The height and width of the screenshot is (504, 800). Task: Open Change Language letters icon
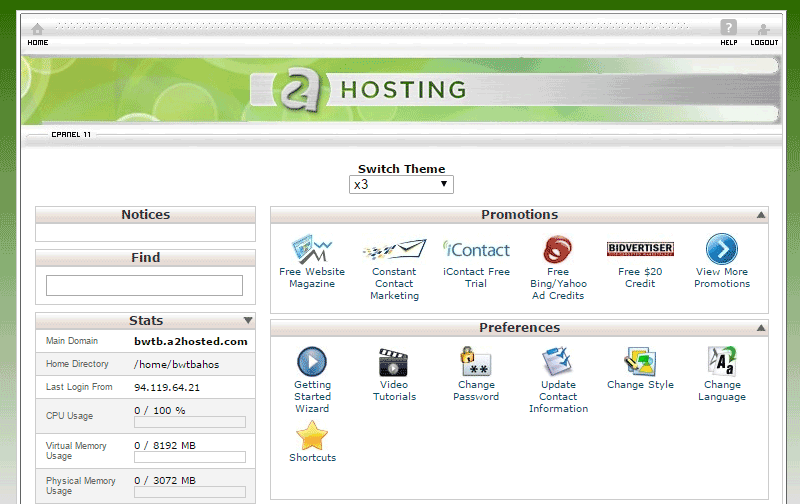[x=721, y=361]
